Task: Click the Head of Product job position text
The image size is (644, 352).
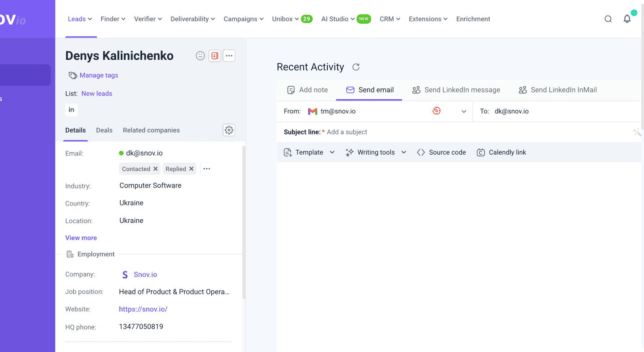Action: (174, 292)
